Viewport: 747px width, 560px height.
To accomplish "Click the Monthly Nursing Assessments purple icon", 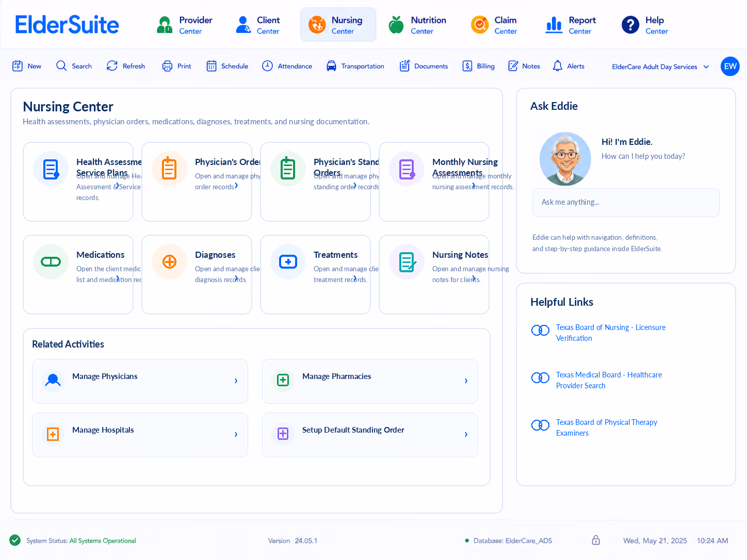I will pos(407,169).
